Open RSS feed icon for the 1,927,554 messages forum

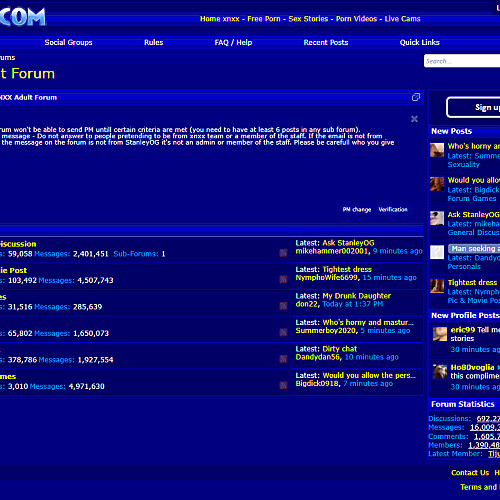click(283, 359)
